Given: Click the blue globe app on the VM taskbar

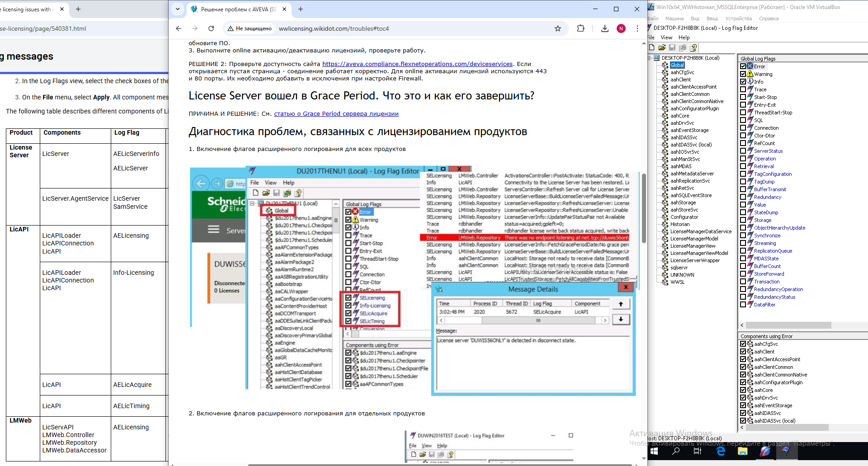Looking at the screenshot, I should [x=764, y=451].
